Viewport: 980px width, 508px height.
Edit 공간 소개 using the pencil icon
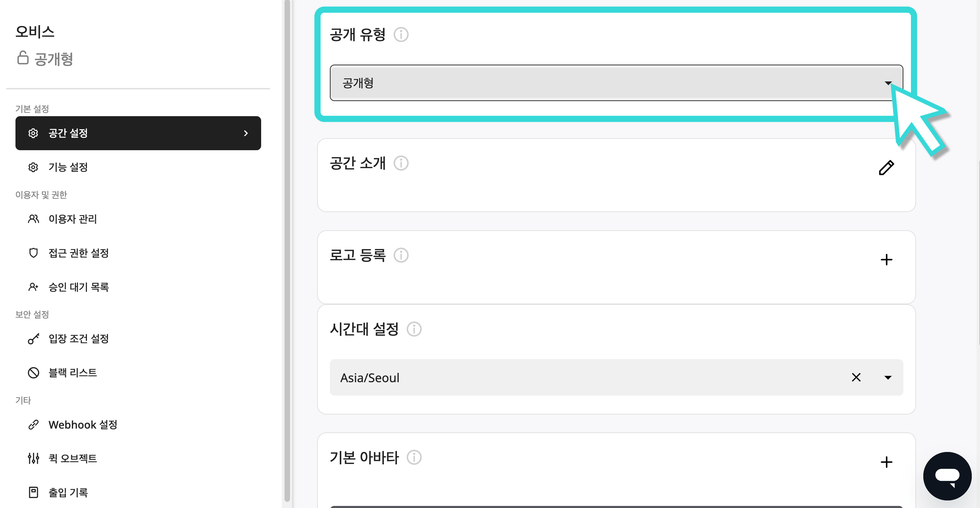point(887,167)
